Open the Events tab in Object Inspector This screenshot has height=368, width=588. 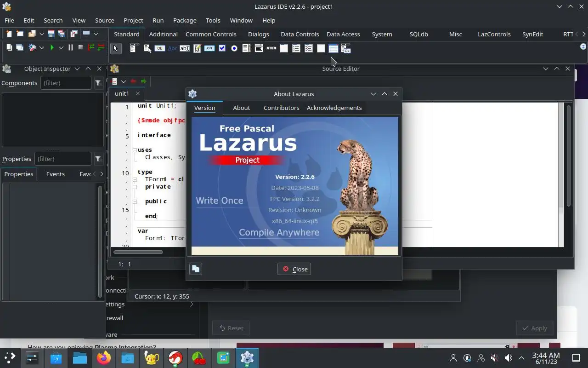click(55, 174)
